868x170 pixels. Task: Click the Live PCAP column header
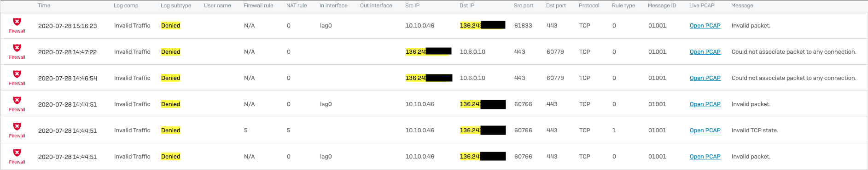pos(702,6)
